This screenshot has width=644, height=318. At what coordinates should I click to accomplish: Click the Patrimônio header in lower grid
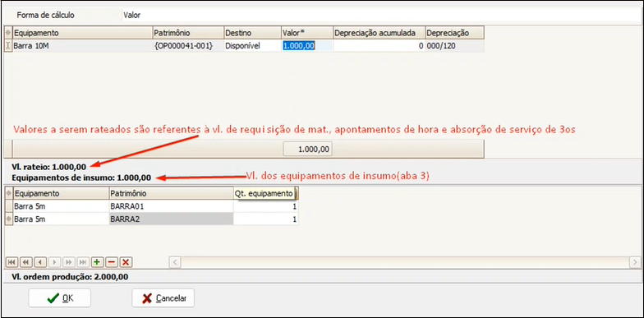tap(171, 194)
